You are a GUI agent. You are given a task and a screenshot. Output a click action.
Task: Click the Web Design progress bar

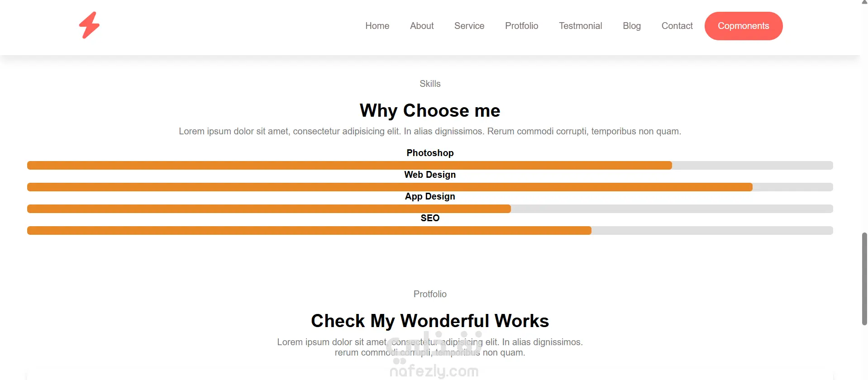tap(430, 187)
